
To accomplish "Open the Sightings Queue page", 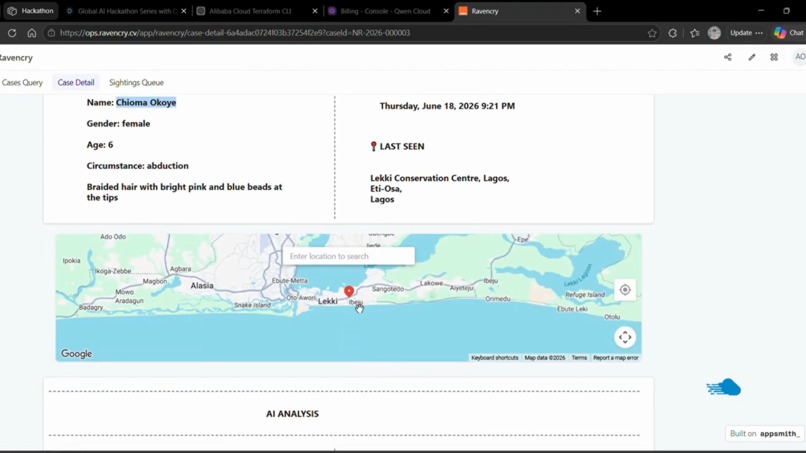I will (136, 82).
